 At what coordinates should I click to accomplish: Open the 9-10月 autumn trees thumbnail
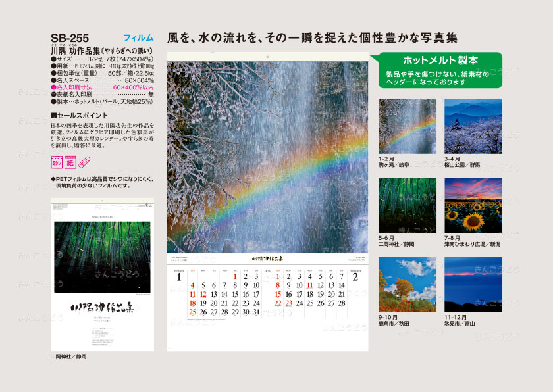point(408,285)
